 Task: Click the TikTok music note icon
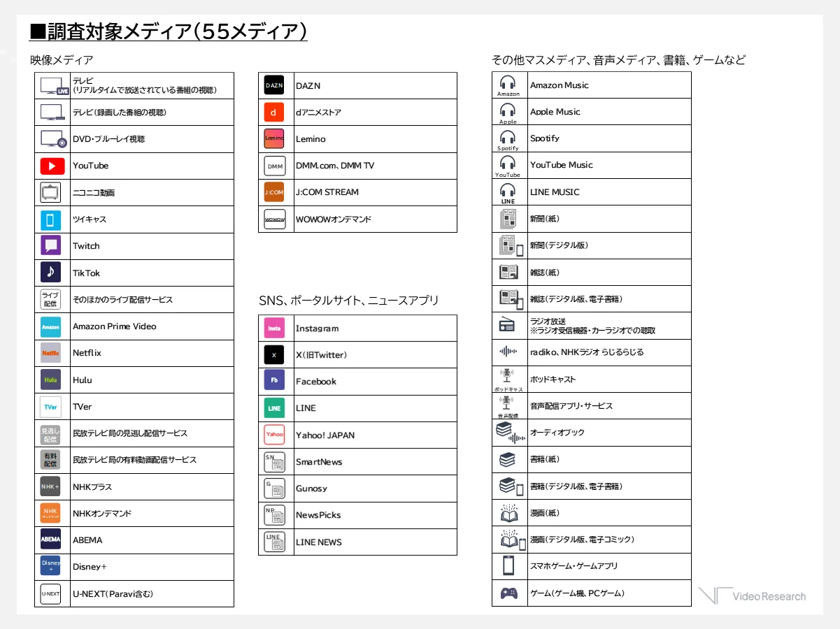(x=51, y=273)
